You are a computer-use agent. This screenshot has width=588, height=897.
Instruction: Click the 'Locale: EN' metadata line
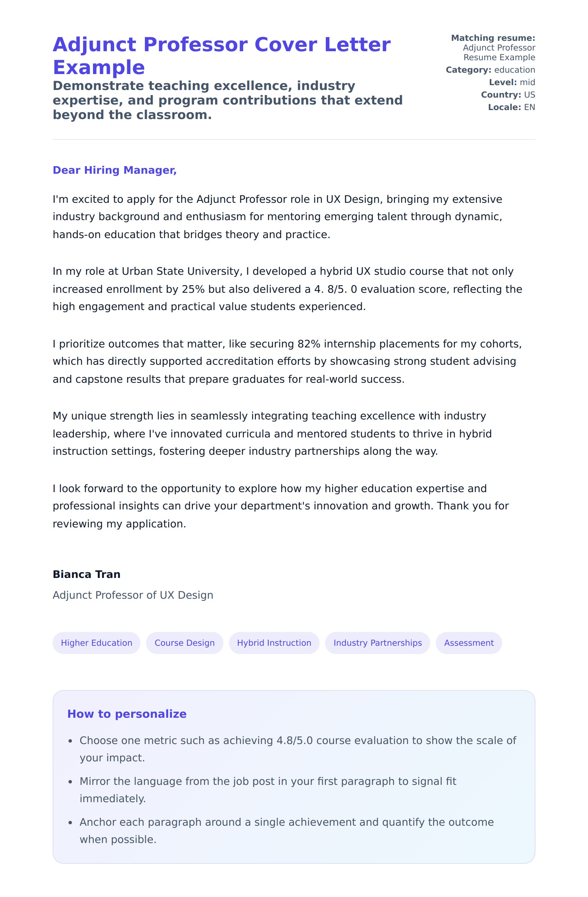[x=511, y=107]
